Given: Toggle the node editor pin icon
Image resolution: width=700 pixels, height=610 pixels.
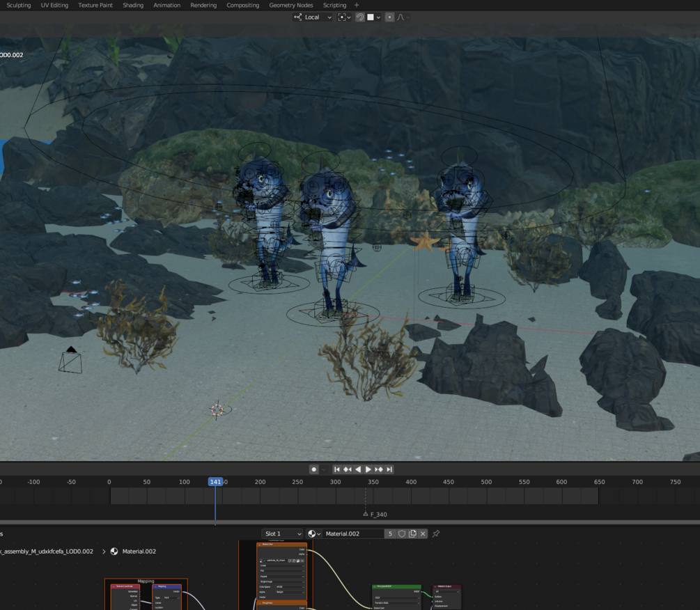Looking at the screenshot, I should tap(436, 533).
